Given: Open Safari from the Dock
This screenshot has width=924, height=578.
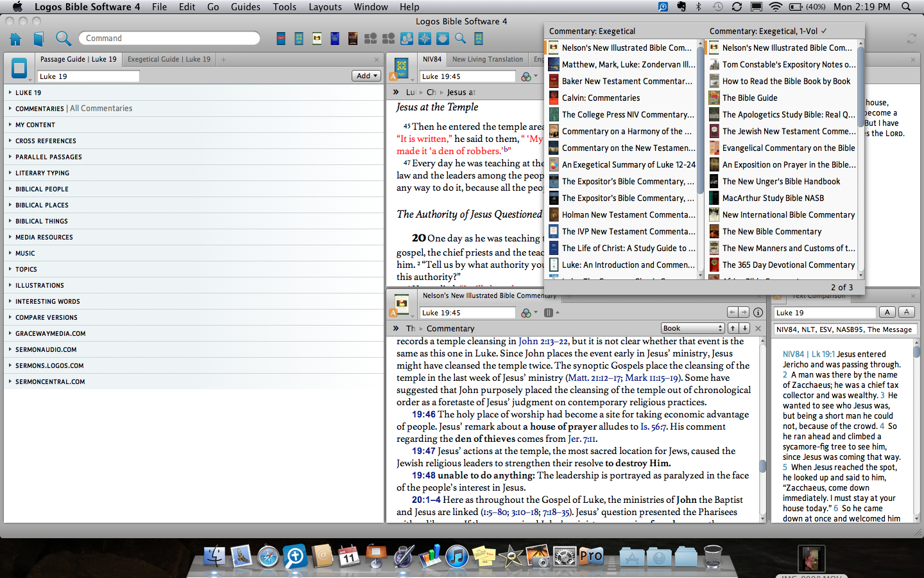Looking at the screenshot, I should pos(268,556).
